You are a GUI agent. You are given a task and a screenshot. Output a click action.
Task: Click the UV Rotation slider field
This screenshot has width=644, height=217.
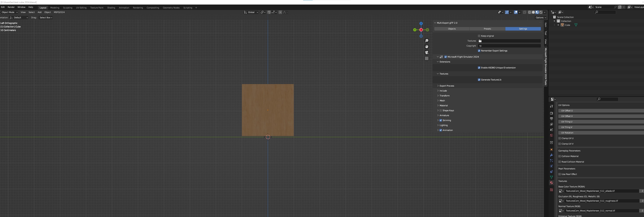(x=600, y=133)
